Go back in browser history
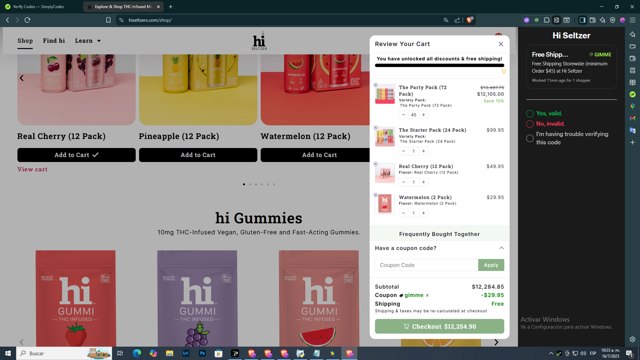Screen dimensions: 640x360 coord(7,20)
